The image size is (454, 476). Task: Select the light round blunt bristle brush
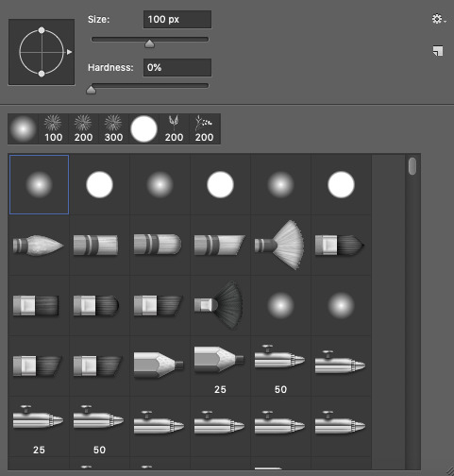[160, 246]
